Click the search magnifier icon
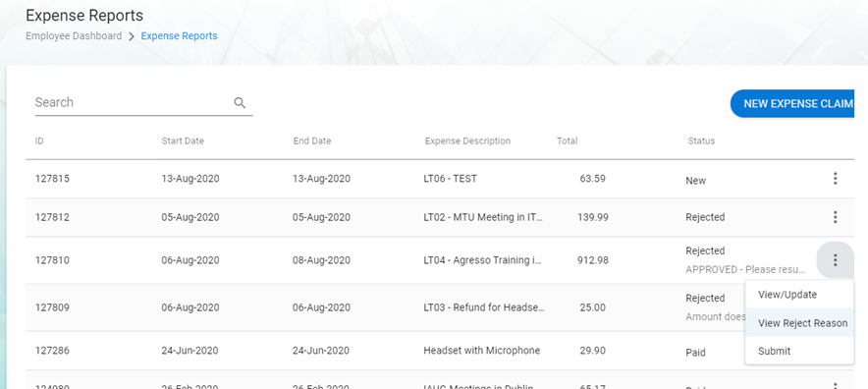Viewport: 868px width, 389px height. 240,103
